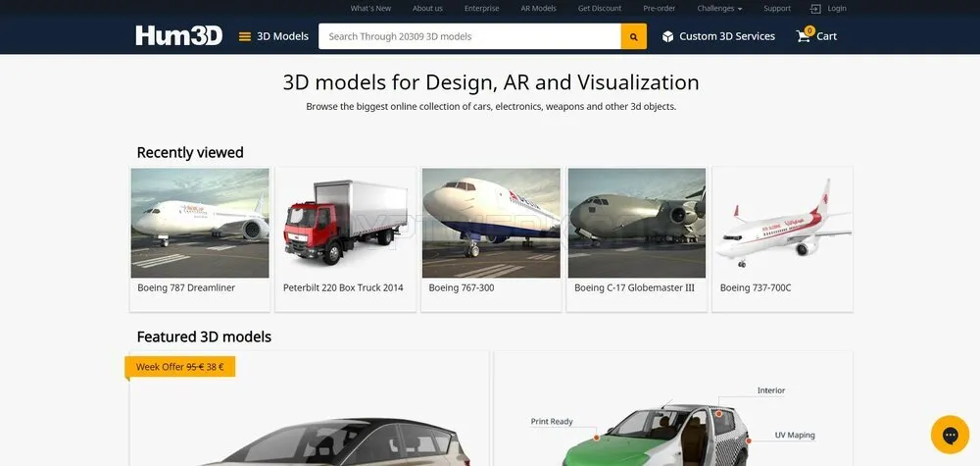The height and width of the screenshot is (466, 980).
Task: Open the Boeing 737-700C thumbnail image
Action: click(782, 223)
